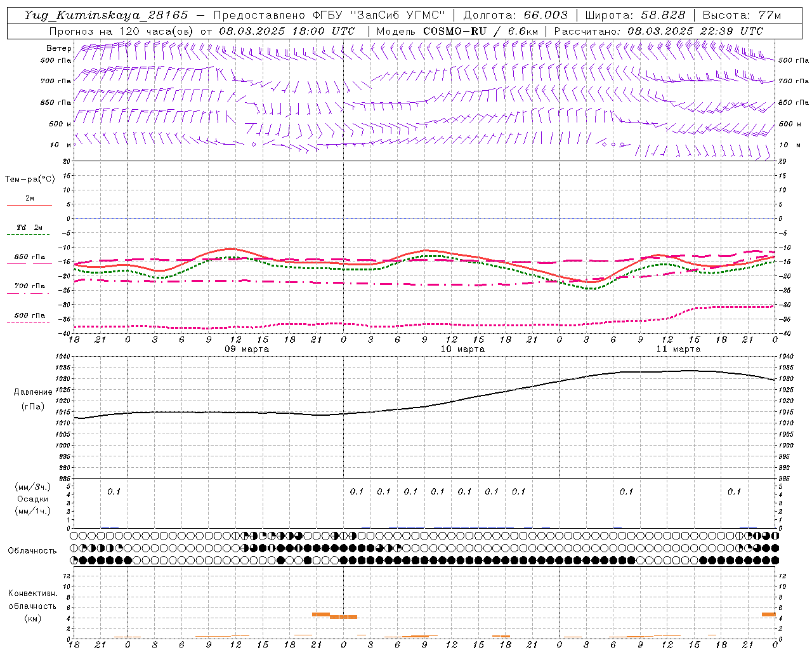Click the (мм/3ч.) precipitation unit label
The image size is (812, 650).
pyautogui.click(x=33, y=487)
